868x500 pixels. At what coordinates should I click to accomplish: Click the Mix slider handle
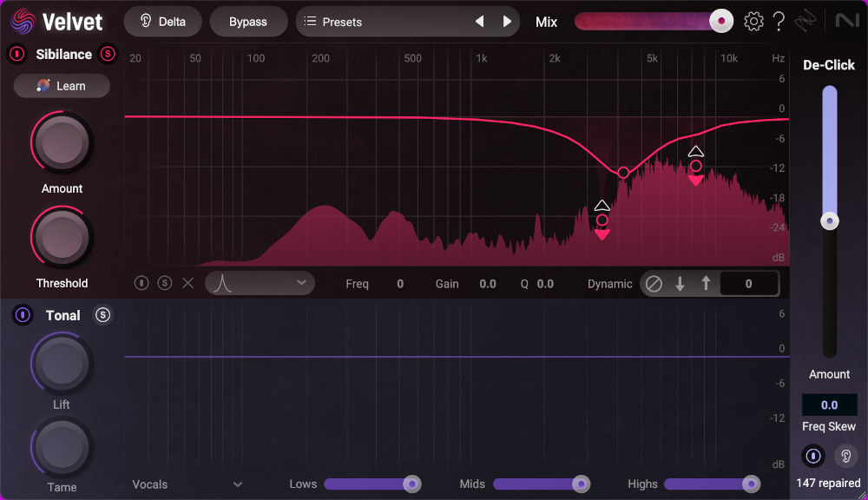[x=720, y=22]
